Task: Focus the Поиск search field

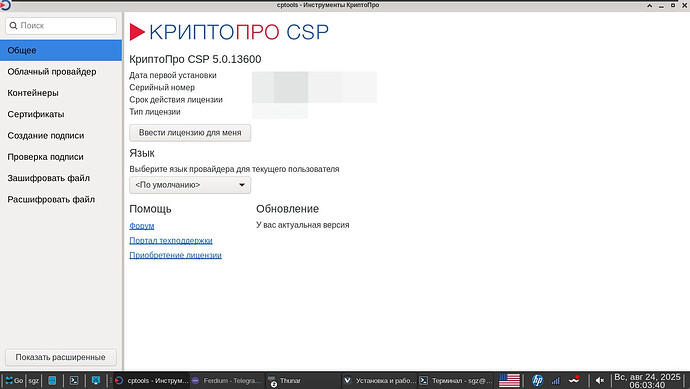Action: click(x=61, y=26)
